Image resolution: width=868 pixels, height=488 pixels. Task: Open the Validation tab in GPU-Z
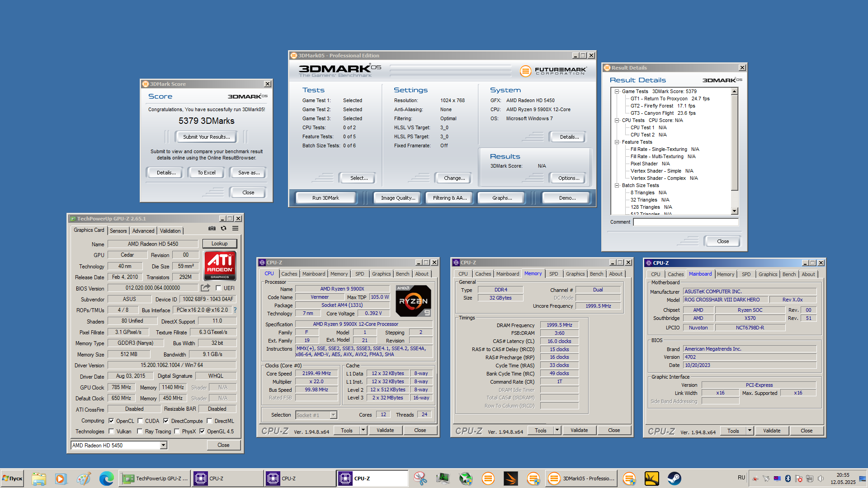pos(170,231)
